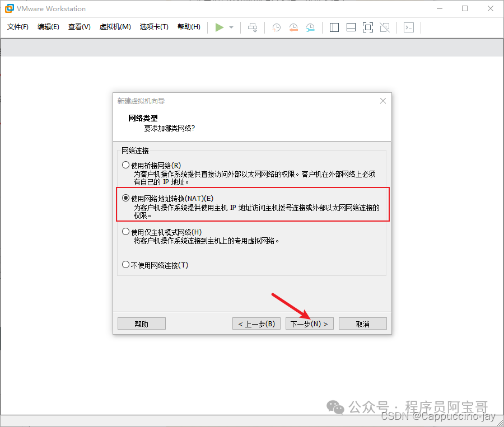Viewport: 504px width, 427px height.
Task: Click the 取消 button
Action: pyautogui.click(x=362, y=323)
